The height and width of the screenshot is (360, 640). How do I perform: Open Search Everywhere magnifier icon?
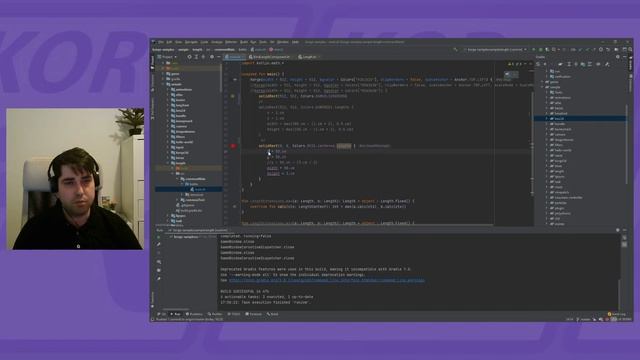tap(631, 49)
